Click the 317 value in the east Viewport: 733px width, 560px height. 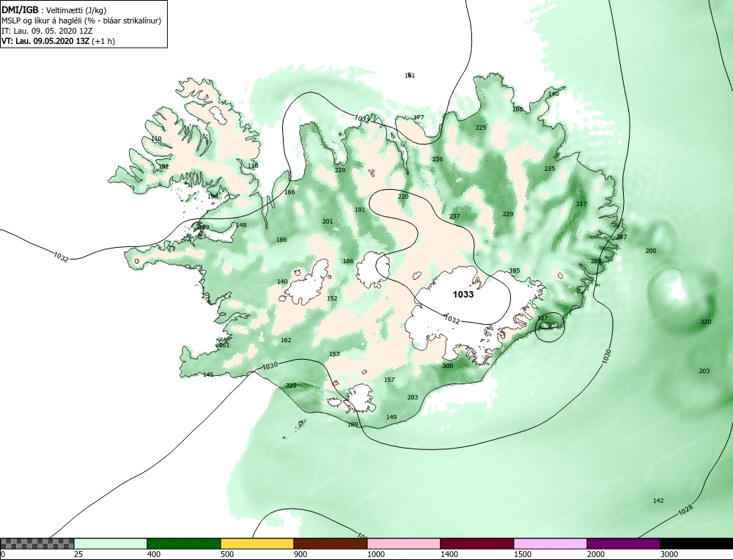581,204
